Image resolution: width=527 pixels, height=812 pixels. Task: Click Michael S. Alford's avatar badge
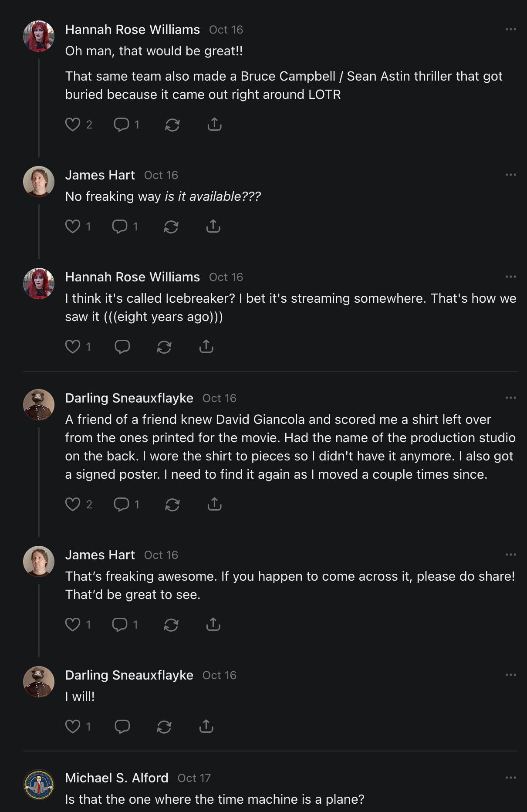(39, 785)
